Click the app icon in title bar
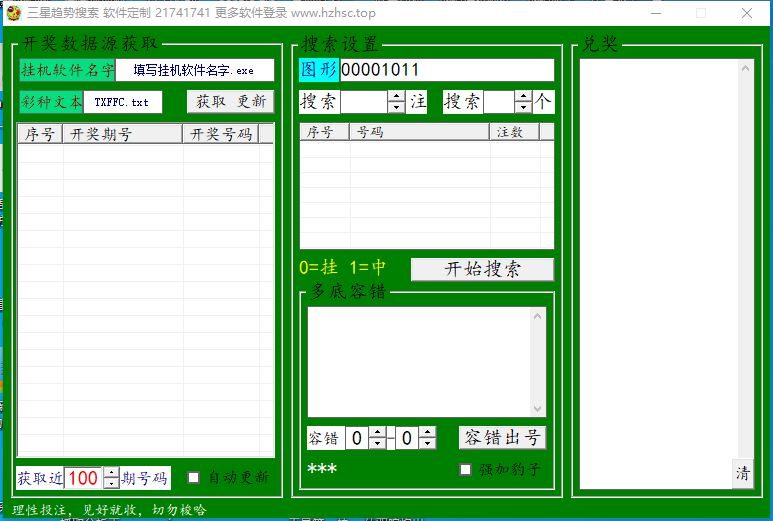The width and height of the screenshot is (773, 521). coord(13,13)
